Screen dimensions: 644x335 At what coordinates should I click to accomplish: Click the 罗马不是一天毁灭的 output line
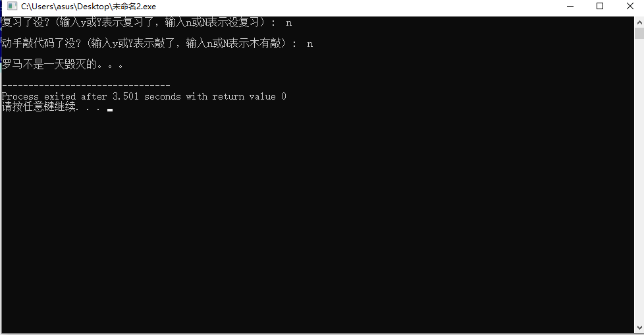62,64
